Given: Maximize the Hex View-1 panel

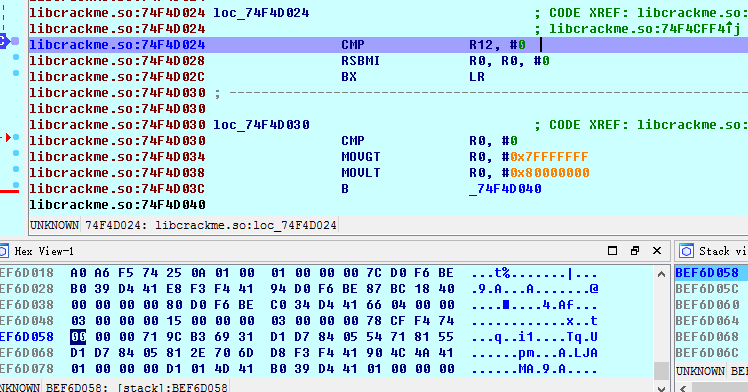Looking at the screenshot, I should pos(613,251).
